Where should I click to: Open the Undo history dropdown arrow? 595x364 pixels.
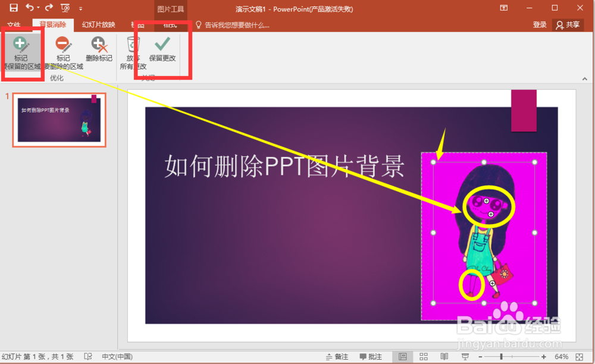tap(37, 8)
